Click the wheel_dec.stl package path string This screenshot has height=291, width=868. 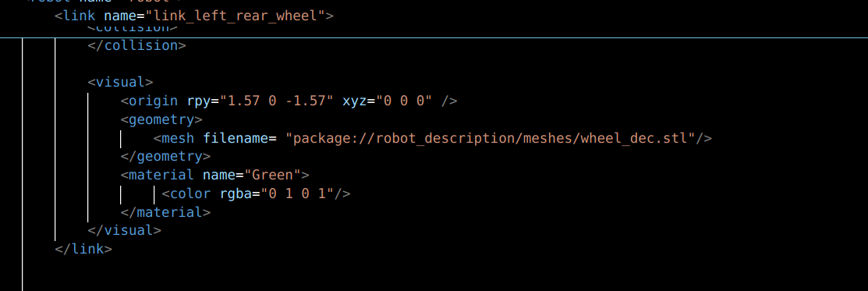[490, 138]
